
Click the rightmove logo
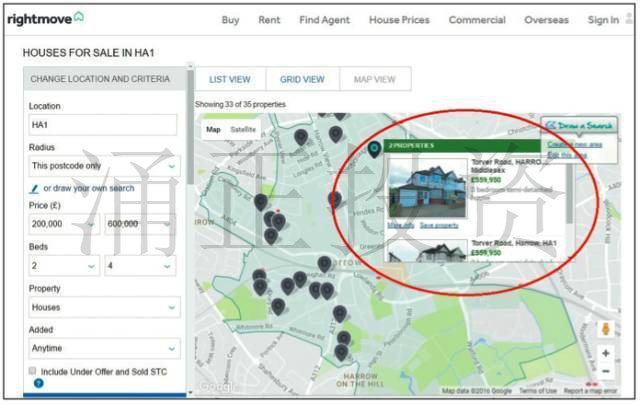[46, 19]
